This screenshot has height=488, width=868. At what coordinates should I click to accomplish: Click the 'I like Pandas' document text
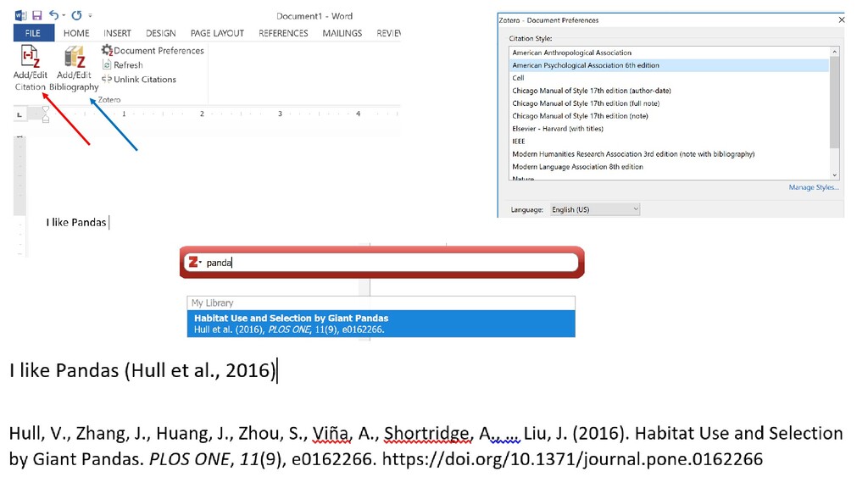[x=75, y=223]
